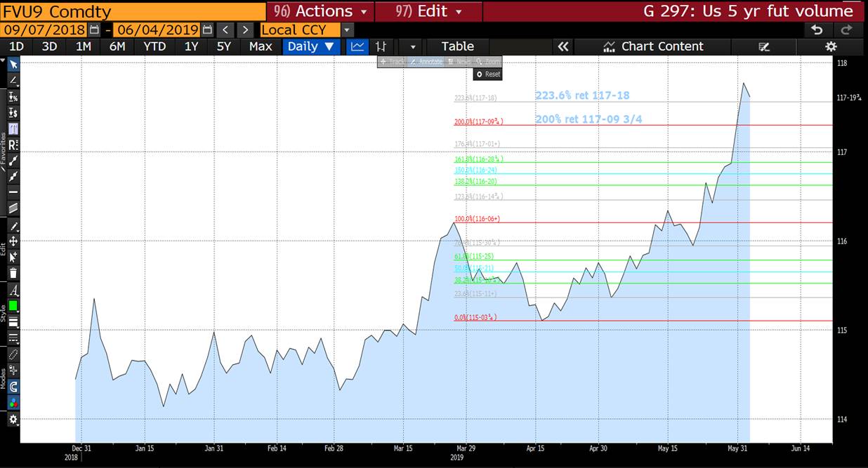Open the green annotation color swatch
This screenshot has width=868, height=468.
coord(13,306)
